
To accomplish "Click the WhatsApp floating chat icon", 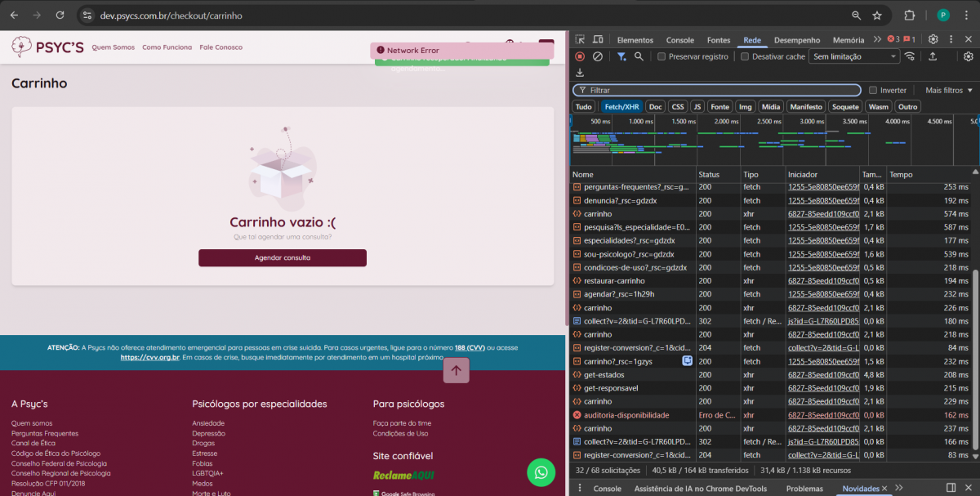I will click(541, 472).
